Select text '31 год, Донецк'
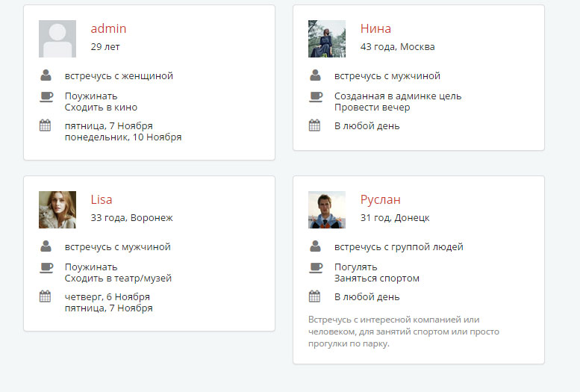Screen dimensions: 580x392 [x=395, y=218]
